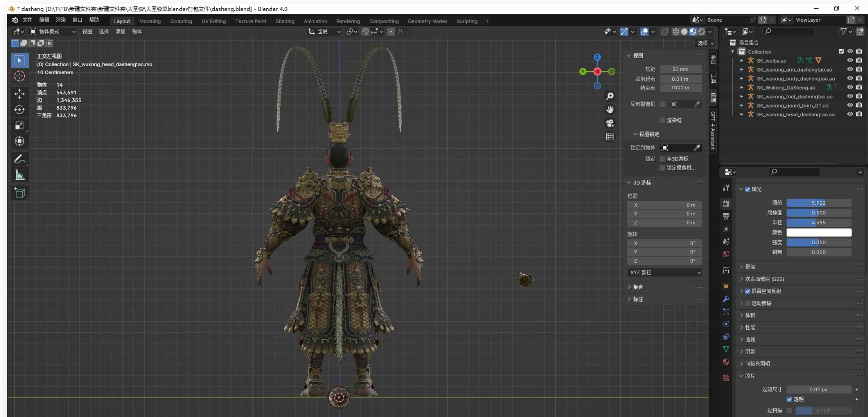868x417 pixels.
Task: Open the Modifiers wrench properties tab
Action: pyautogui.click(x=726, y=299)
